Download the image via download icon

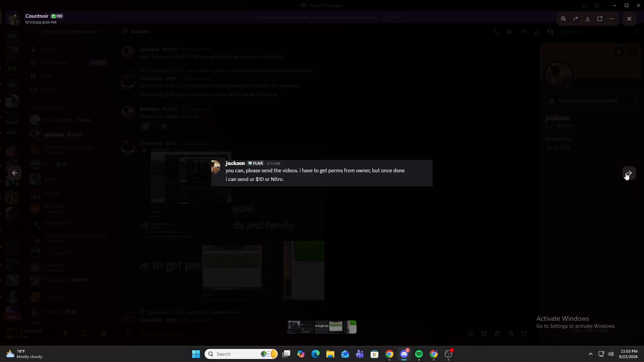(588, 19)
